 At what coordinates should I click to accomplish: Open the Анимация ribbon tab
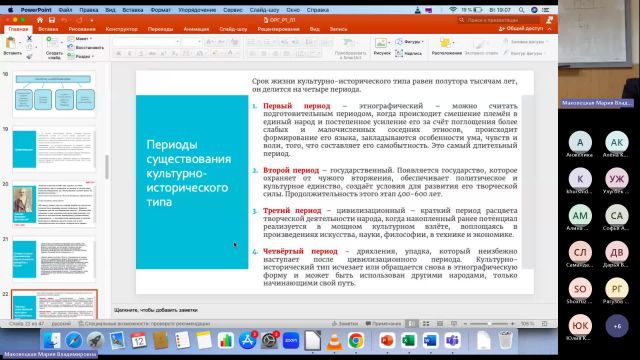(x=196, y=29)
